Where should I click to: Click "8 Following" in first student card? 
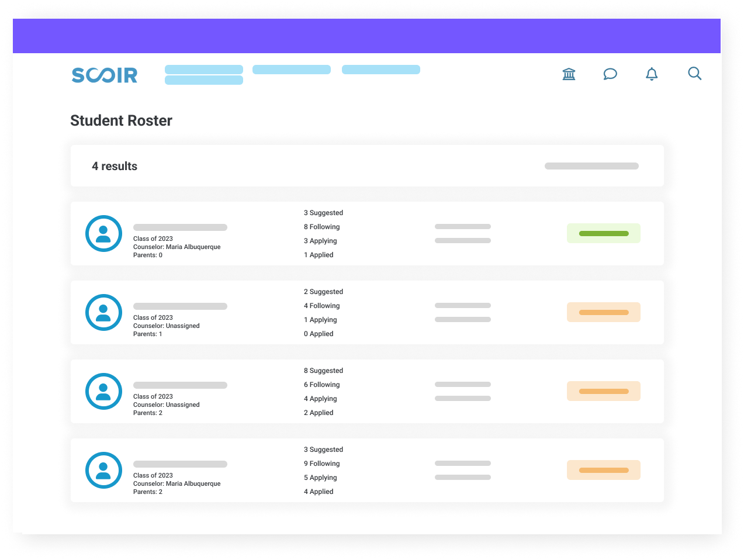321,227
